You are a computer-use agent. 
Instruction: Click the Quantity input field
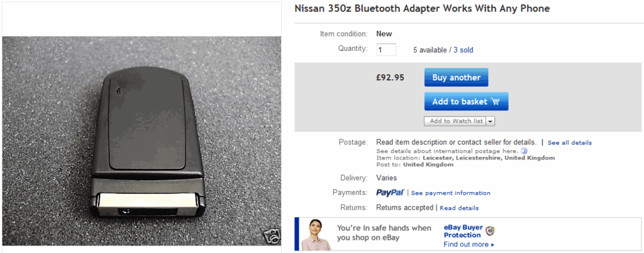click(x=386, y=50)
